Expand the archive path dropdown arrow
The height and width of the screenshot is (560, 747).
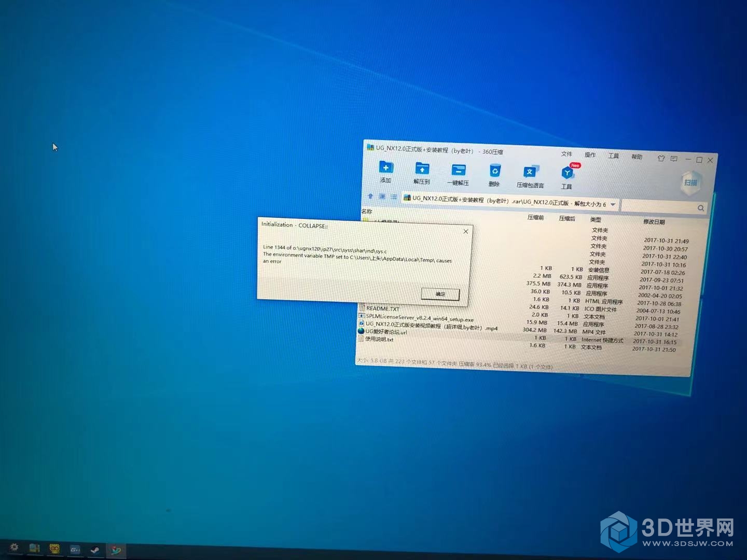click(x=613, y=205)
